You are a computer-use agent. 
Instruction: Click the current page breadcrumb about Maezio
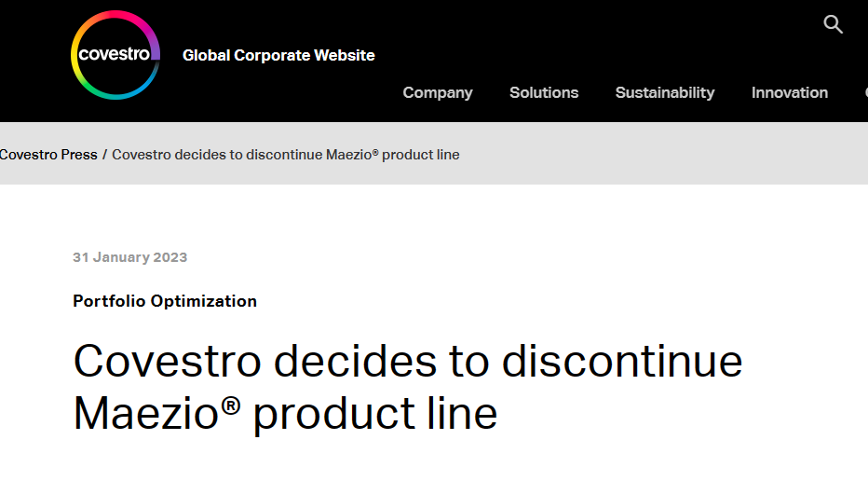point(286,155)
